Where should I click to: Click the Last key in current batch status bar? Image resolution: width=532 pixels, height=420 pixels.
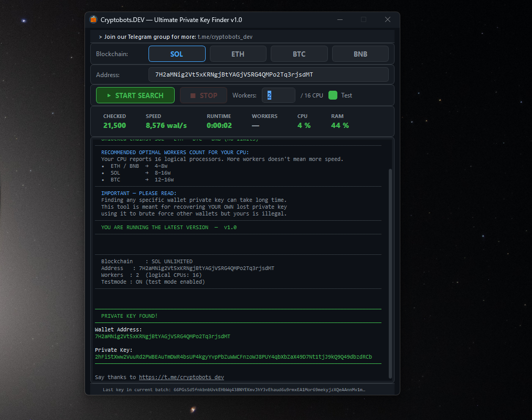coord(233,390)
